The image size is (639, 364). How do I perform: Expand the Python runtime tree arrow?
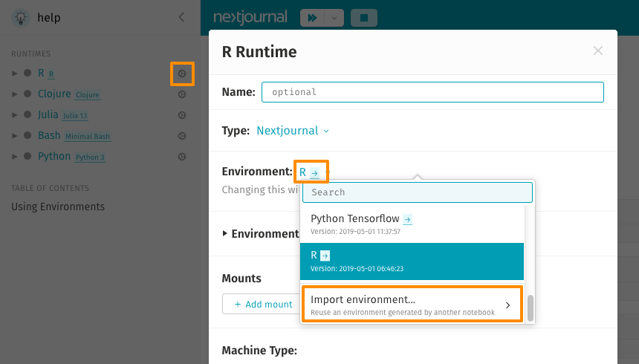tap(15, 157)
